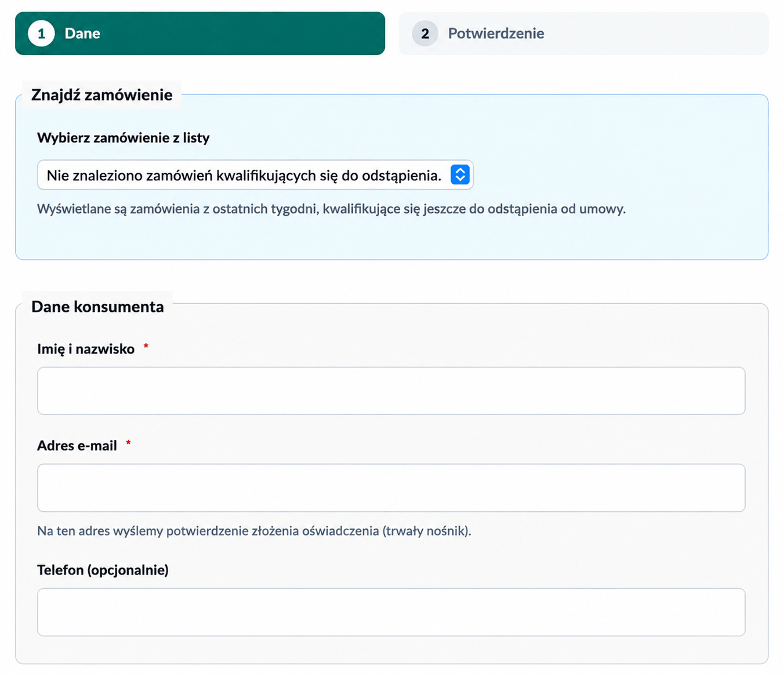Open the order selection dropdown
Screen dimensions: 784x674
coord(255,175)
